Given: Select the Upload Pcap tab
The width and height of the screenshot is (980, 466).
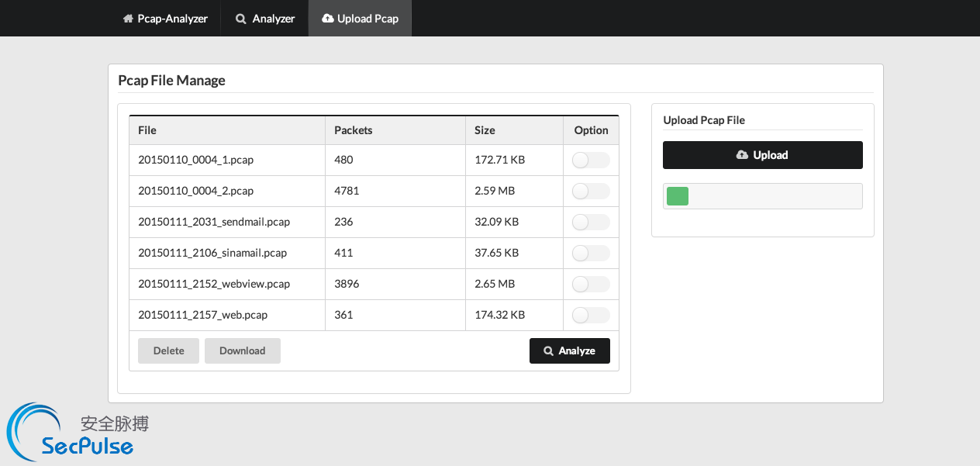Looking at the screenshot, I should click(360, 19).
